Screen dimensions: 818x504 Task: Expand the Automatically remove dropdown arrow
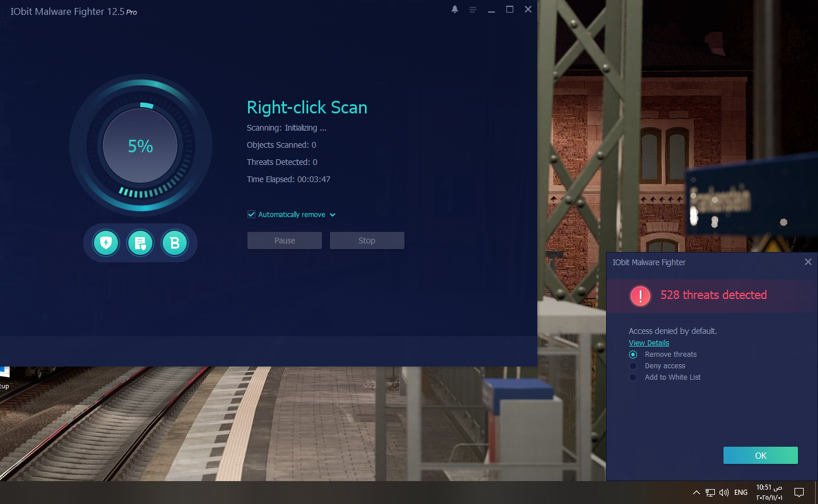pyautogui.click(x=333, y=215)
